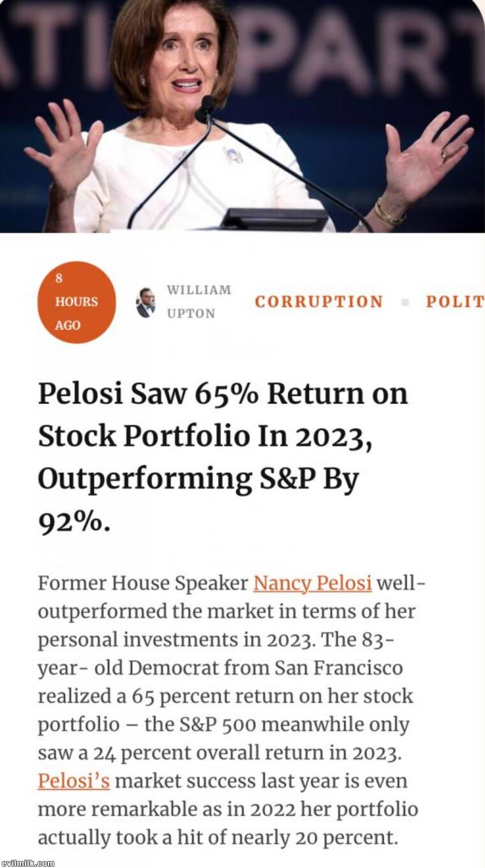This screenshot has width=485, height=868.
Task: Open author William Upton's name link
Action: (198, 301)
